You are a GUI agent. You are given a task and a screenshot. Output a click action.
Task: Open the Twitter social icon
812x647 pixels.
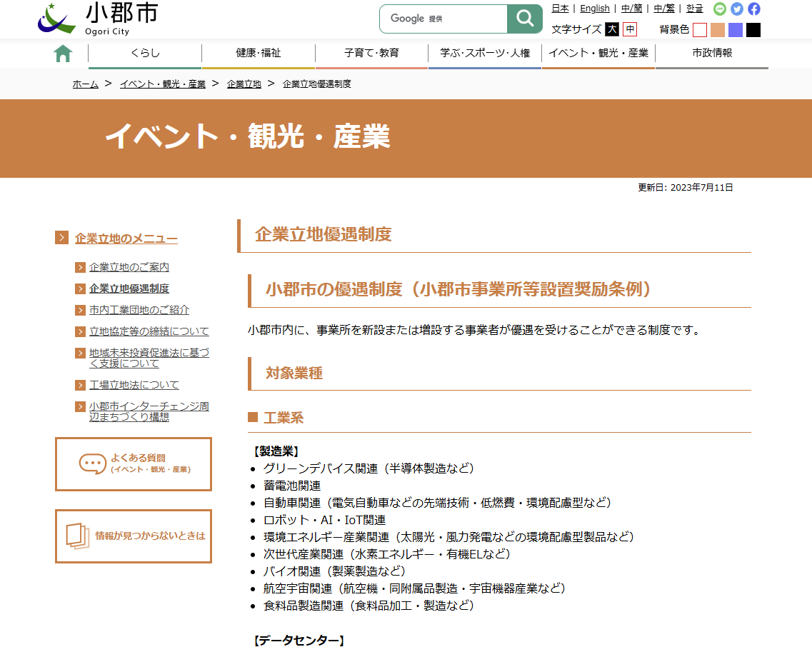(x=737, y=9)
